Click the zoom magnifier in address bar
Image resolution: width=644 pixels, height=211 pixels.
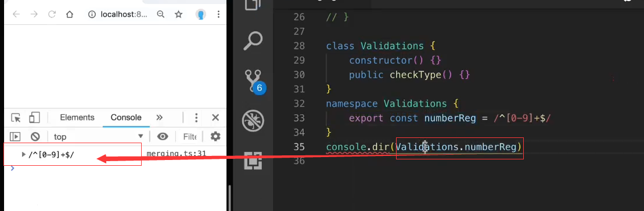[x=161, y=14]
